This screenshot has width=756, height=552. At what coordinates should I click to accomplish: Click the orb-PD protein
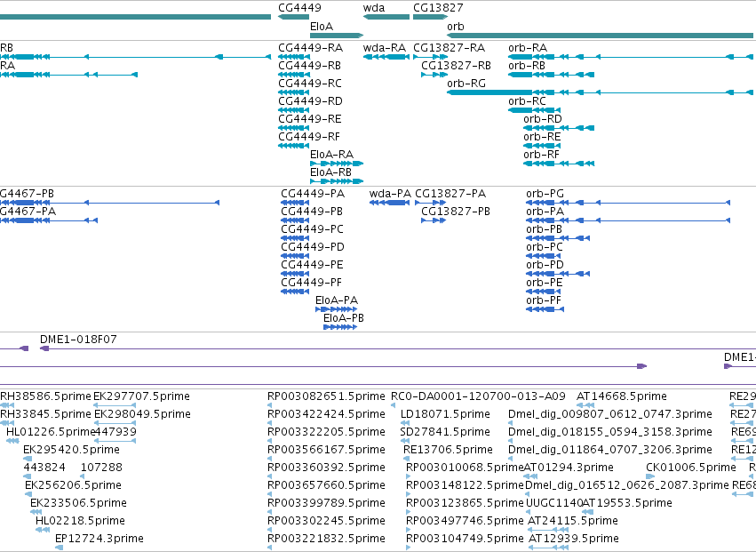click(558, 274)
